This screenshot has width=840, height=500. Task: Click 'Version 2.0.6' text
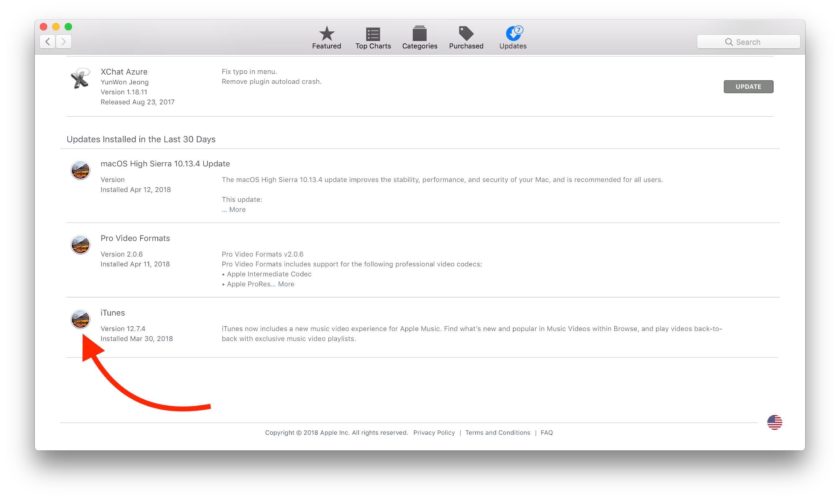pos(122,254)
